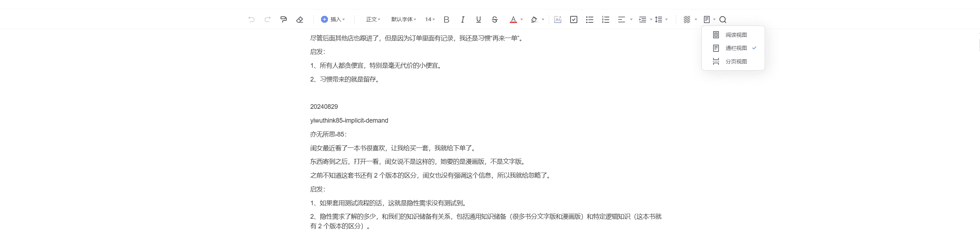This screenshot has width=980, height=235.
Task: Click the line starting '之前不知道这套书'
Action: click(431, 175)
